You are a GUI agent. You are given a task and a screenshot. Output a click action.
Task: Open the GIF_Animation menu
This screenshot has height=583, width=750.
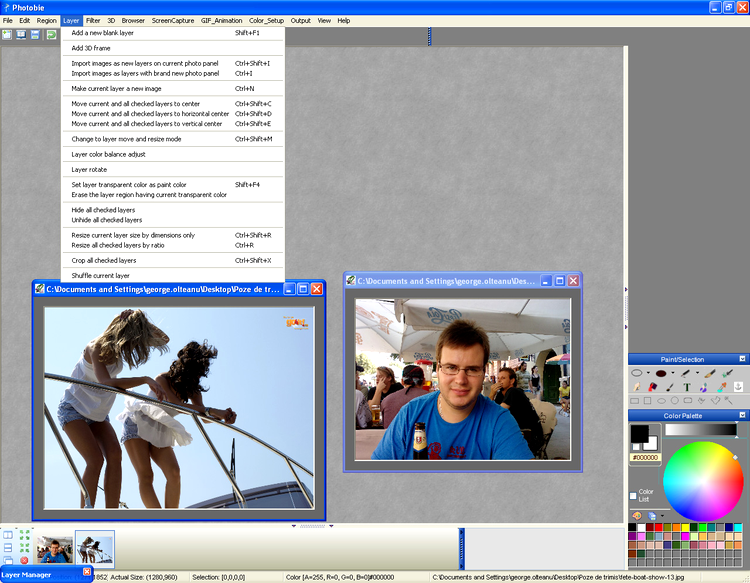[221, 21]
